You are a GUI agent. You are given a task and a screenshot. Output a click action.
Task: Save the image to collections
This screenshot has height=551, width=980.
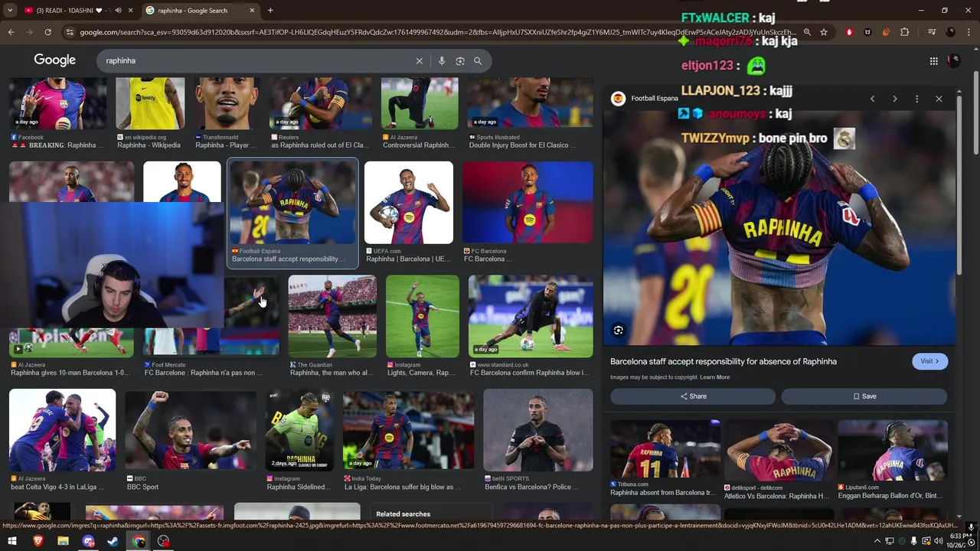[864, 396]
